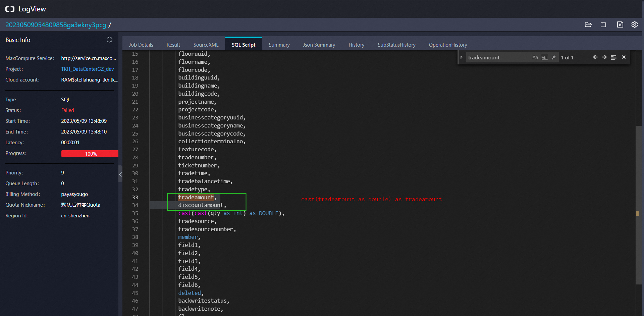Open the TKH_DataCenterGZ_dev project link
The image size is (644, 316).
pyautogui.click(x=88, y=69)
